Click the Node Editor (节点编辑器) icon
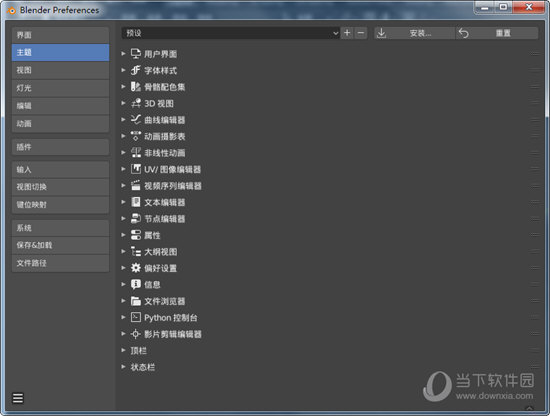Screen dimensions: 550x416 pos(135,219)
